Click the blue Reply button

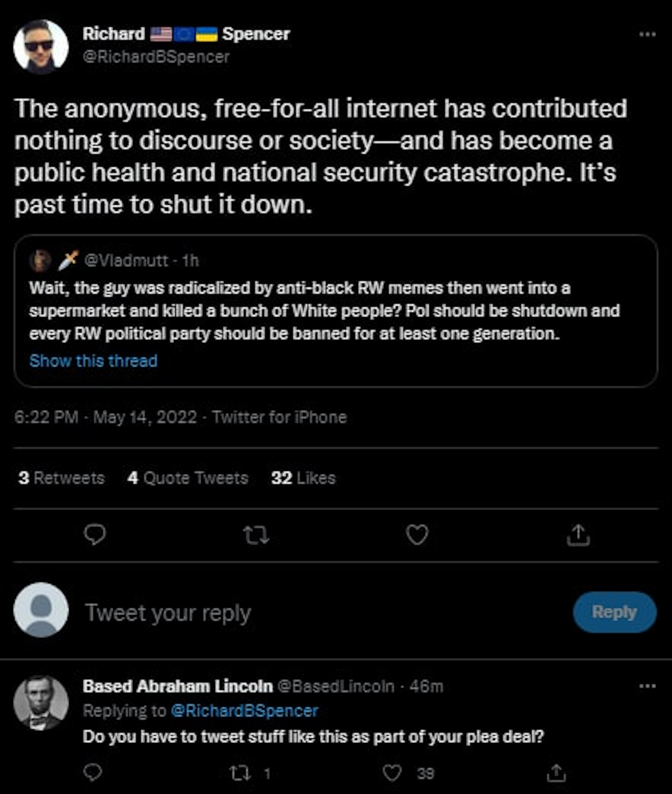coord(614,612)
